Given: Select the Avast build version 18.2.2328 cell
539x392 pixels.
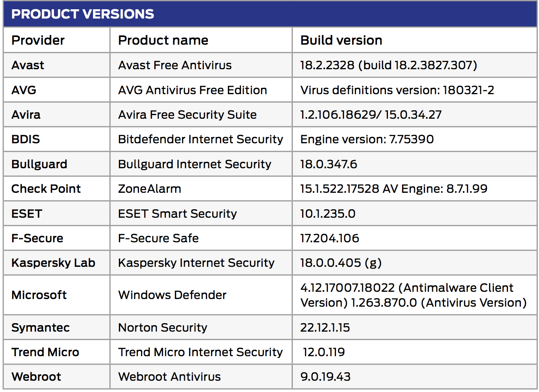Looking at the screenshot, I should coord(388,65).
